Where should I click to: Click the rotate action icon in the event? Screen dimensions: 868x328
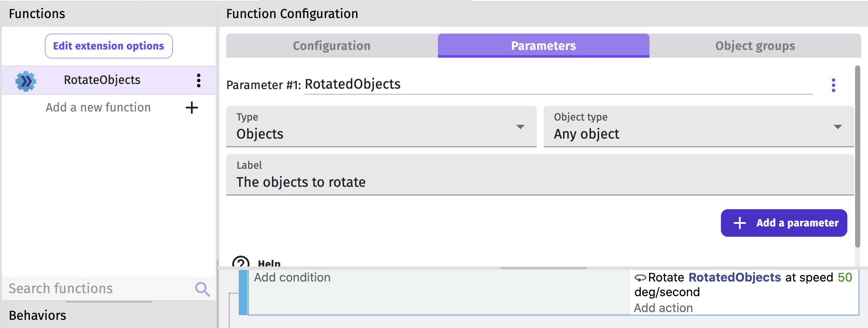point(640,278)
